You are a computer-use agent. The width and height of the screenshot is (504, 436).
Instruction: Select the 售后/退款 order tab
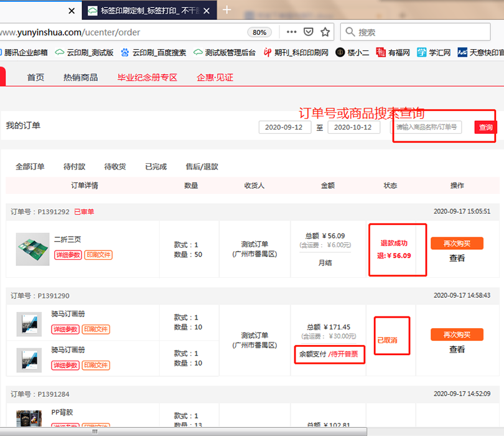pos(202,166)
